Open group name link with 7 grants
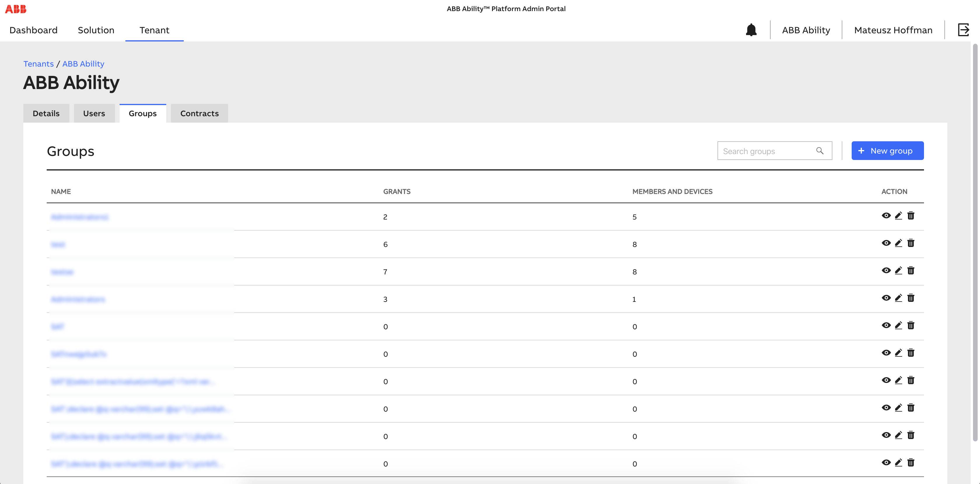 click(62, 272)
